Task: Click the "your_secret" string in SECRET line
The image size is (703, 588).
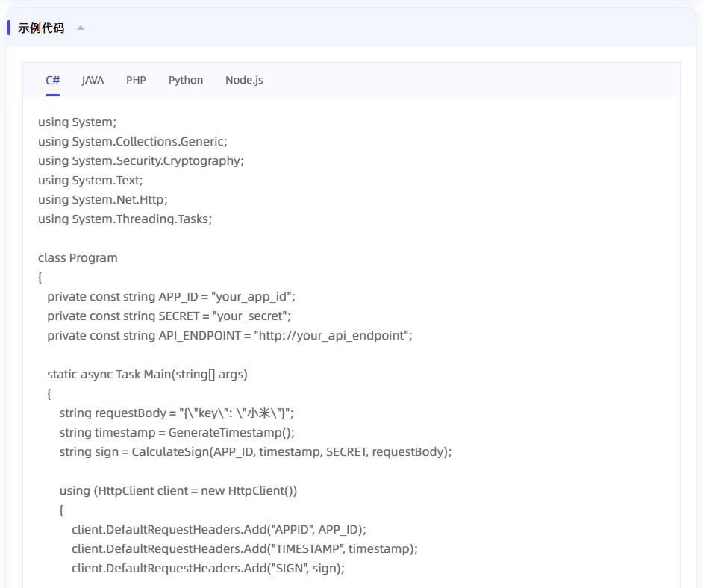Action: (251, 316)
